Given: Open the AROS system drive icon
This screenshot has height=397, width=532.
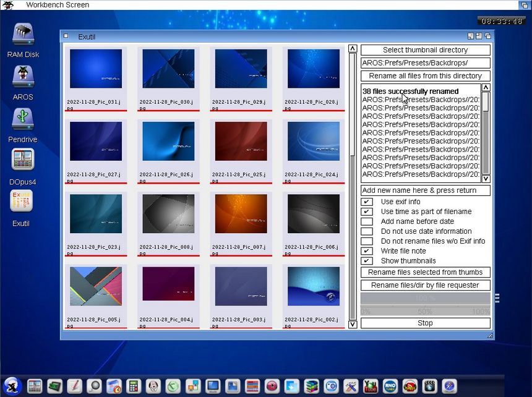Looking at the screenshot, I should click(x=23, y=77).
